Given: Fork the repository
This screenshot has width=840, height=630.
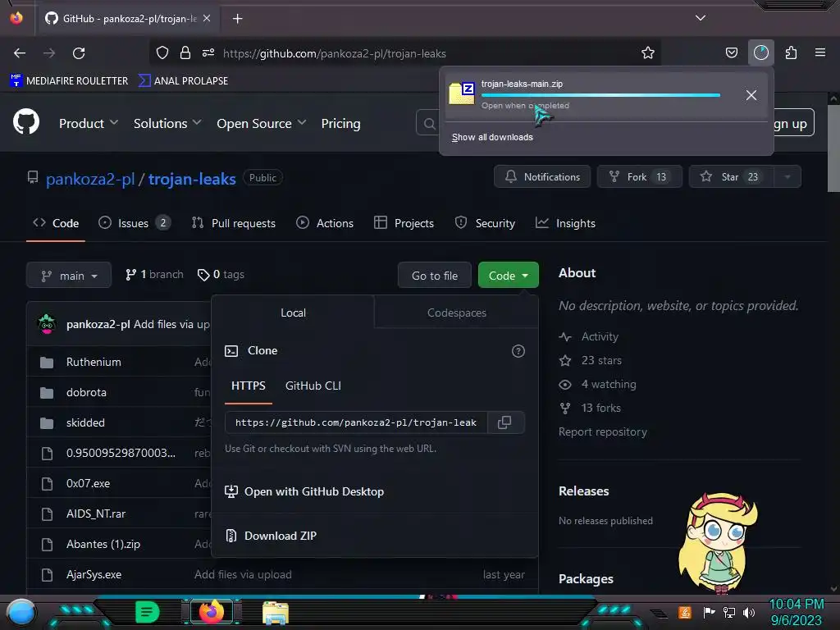Looking at the screenshot, I should pos(640,177).
